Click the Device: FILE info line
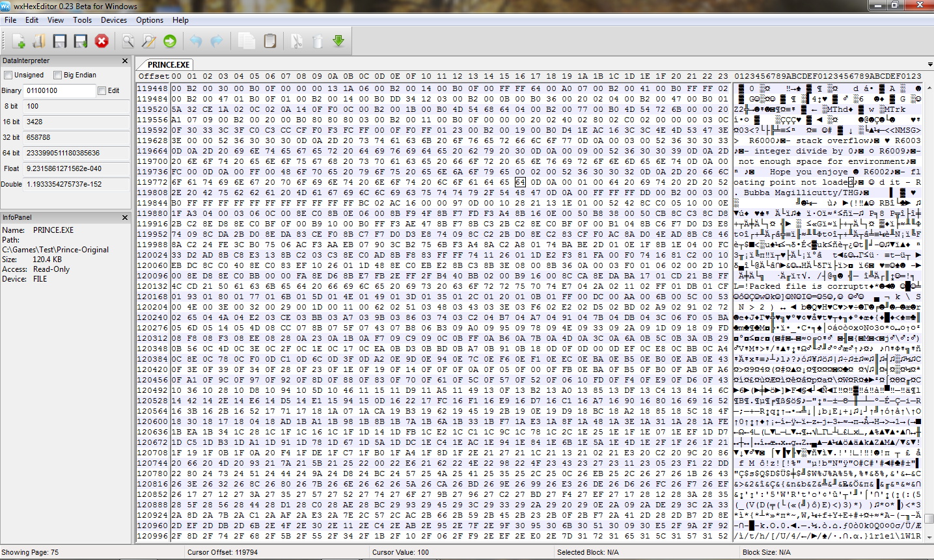 click(25, 279)
